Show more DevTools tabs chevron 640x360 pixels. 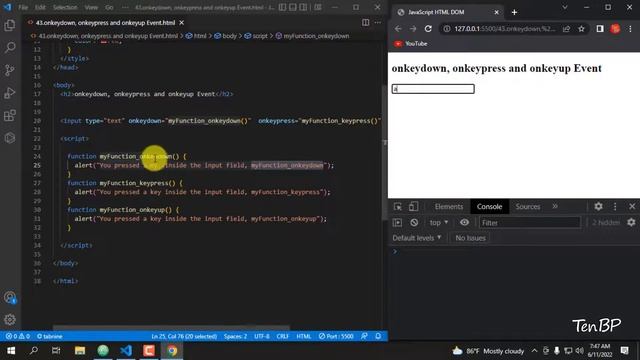(555, 207)
